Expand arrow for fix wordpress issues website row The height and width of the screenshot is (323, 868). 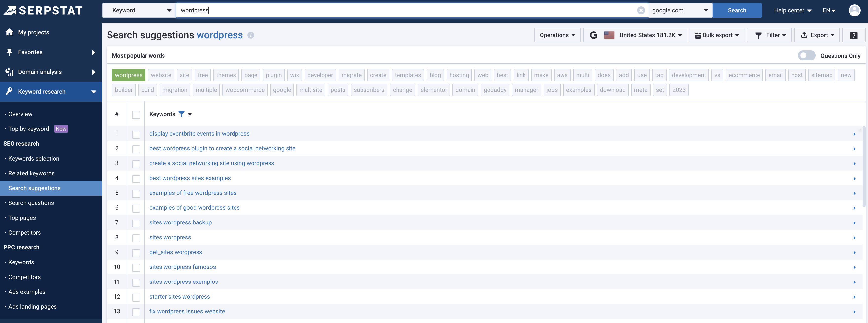point(854,312)
